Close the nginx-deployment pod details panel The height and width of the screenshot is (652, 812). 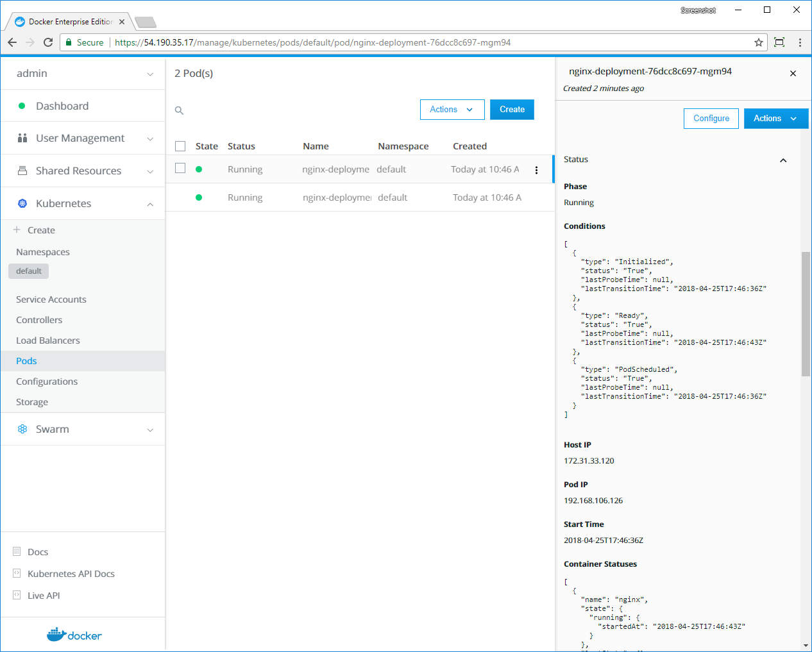793,74
